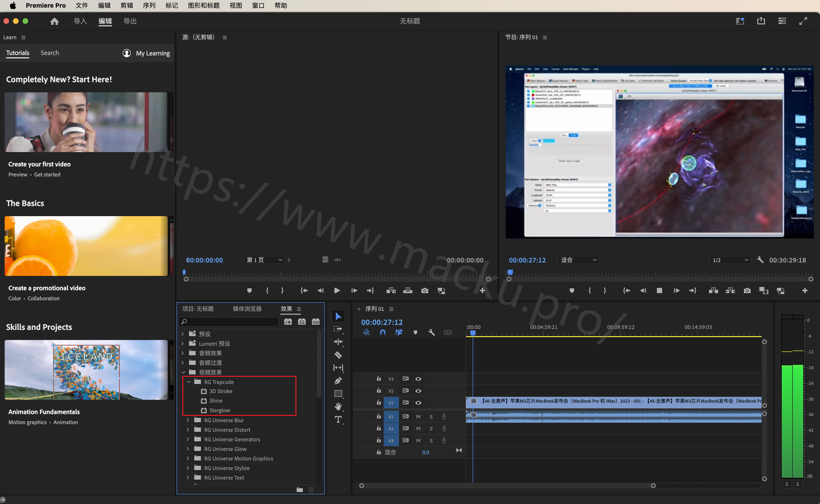Mute audio track A1
Viewport: 820px width, 504px height.
(418, 417)
